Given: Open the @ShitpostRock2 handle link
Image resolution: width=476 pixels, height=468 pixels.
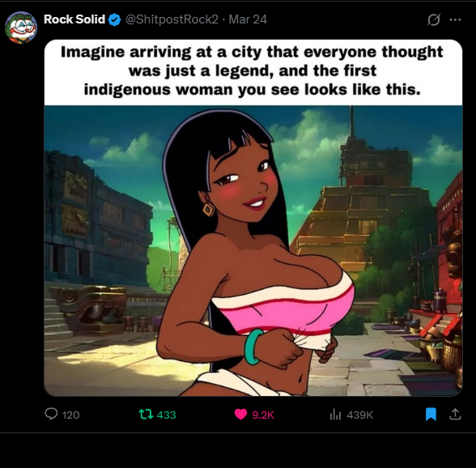Looking at the screenshot, I should click(x=172, y=19).
